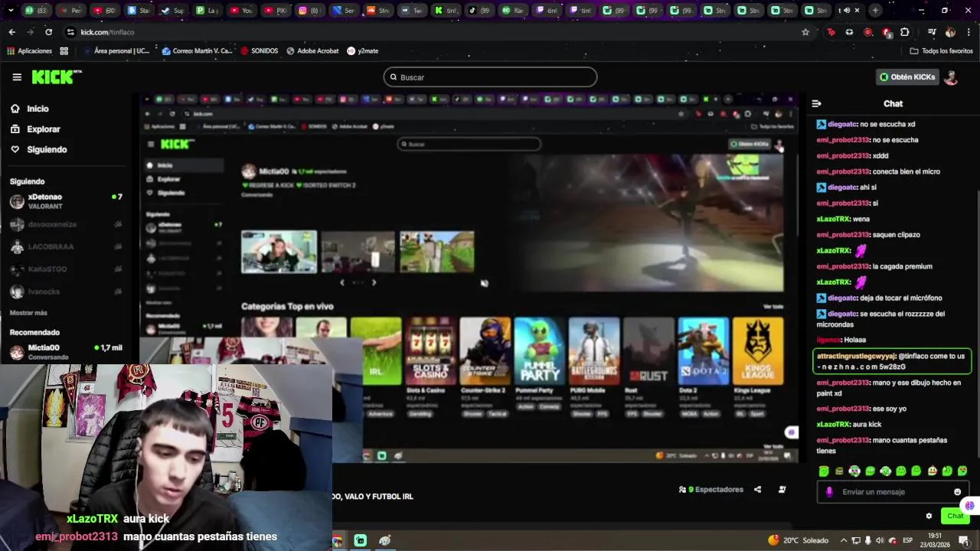Viewport: 980px width, 551px height.
Task: Open the Extensions puzzle icon
Action: (905, 32)
